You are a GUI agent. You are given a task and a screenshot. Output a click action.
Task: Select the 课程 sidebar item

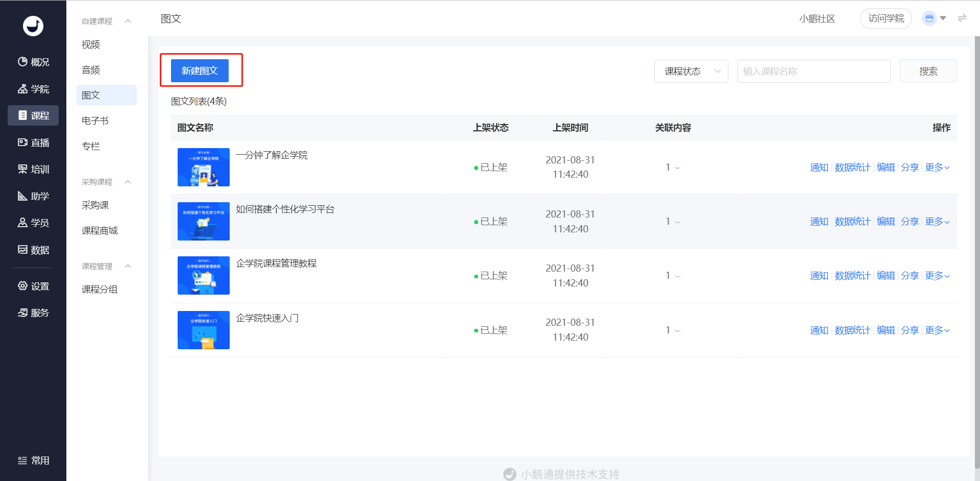click(x=33, y=115)
